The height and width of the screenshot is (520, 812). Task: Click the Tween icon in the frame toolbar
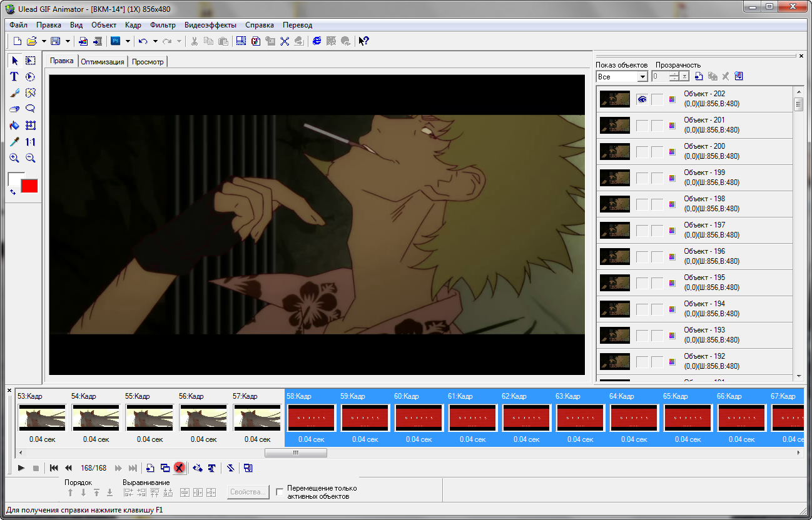pos(198,467)
